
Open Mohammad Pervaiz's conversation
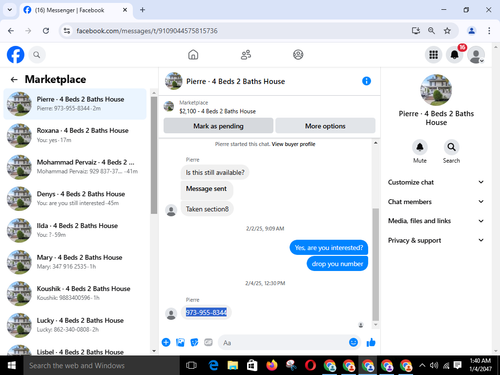(75, 167)
